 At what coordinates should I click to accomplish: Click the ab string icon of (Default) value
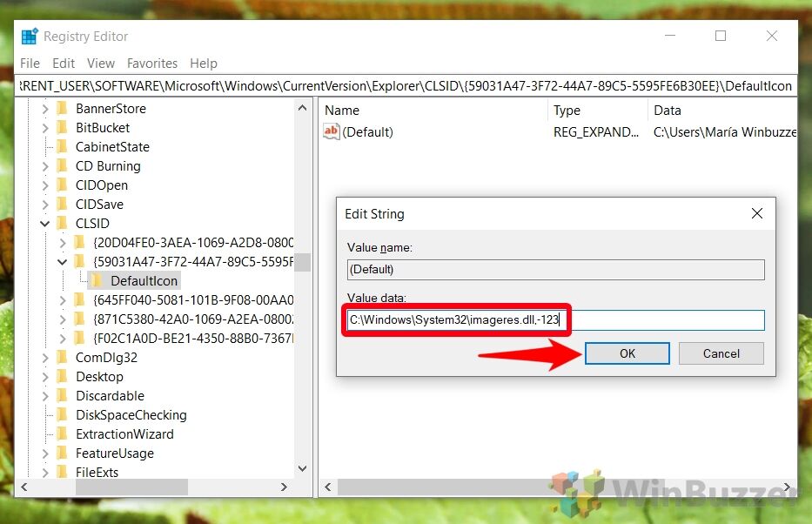331,131
